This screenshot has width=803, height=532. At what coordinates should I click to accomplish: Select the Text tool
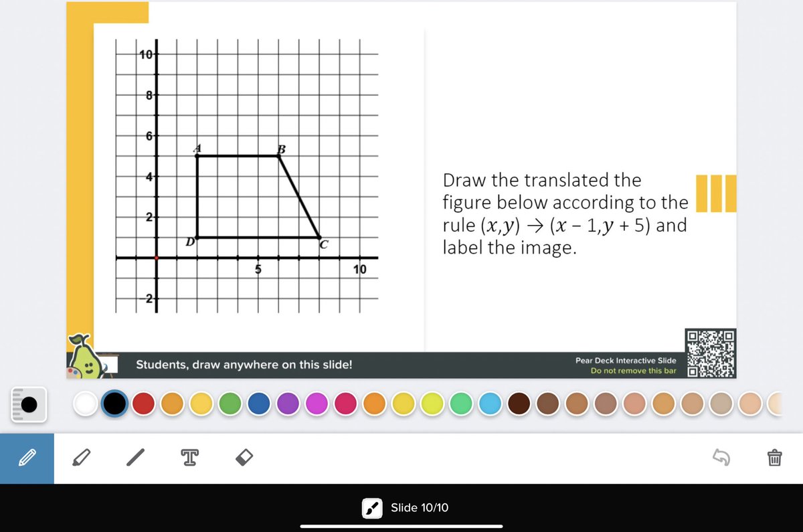coord(189,458)
